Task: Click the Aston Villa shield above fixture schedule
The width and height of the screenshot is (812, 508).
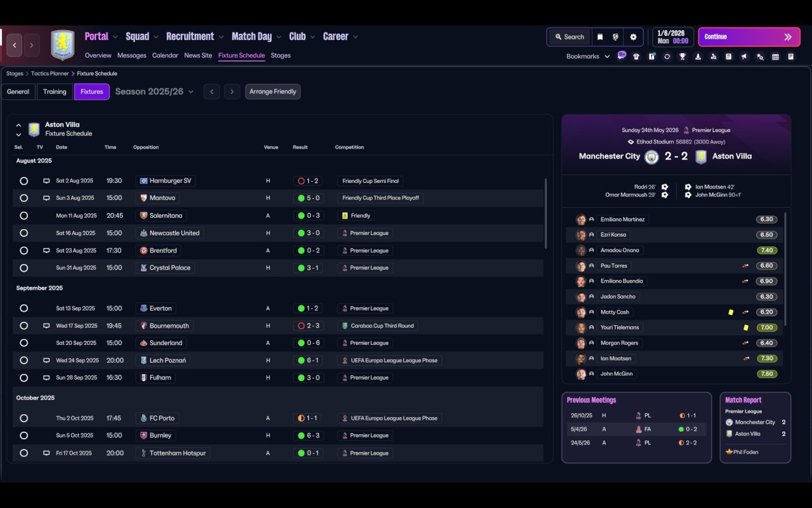Action: click(x=34, y=130)
